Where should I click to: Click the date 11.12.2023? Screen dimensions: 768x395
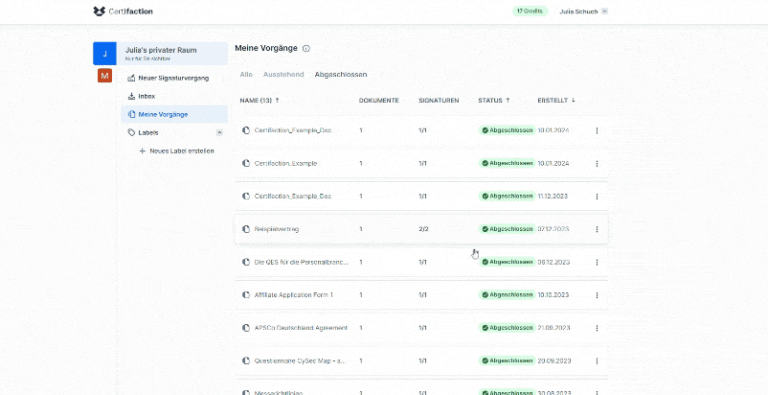[552, 196]
